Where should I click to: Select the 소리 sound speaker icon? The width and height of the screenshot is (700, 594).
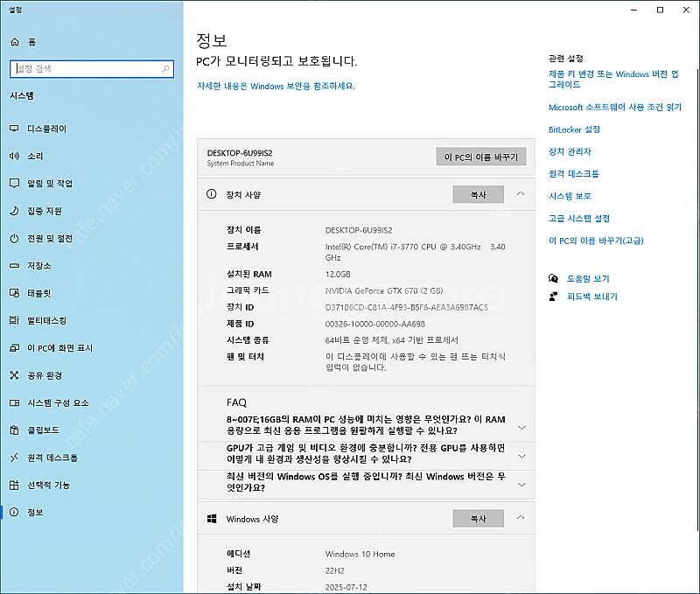click(x=14, y=156)
